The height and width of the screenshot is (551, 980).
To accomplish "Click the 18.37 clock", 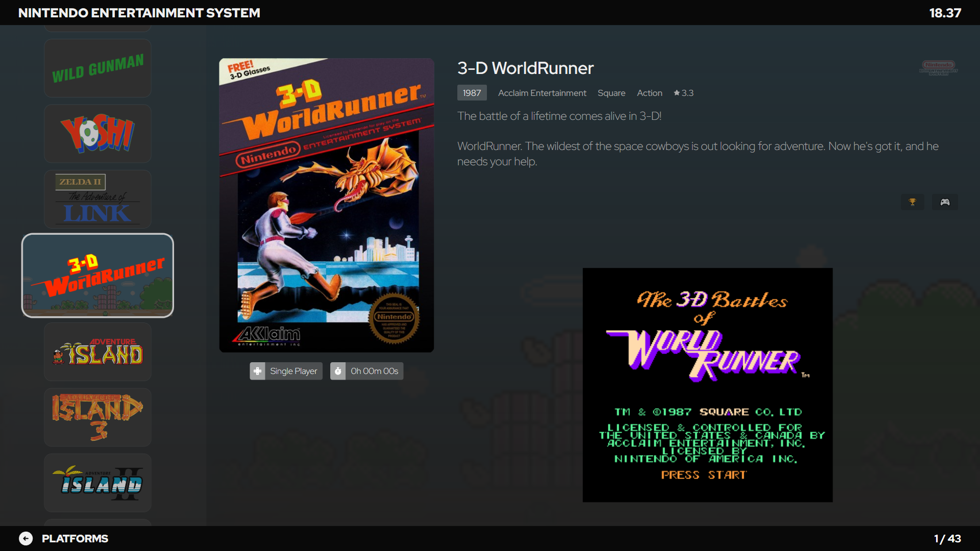I will point(945,13).
